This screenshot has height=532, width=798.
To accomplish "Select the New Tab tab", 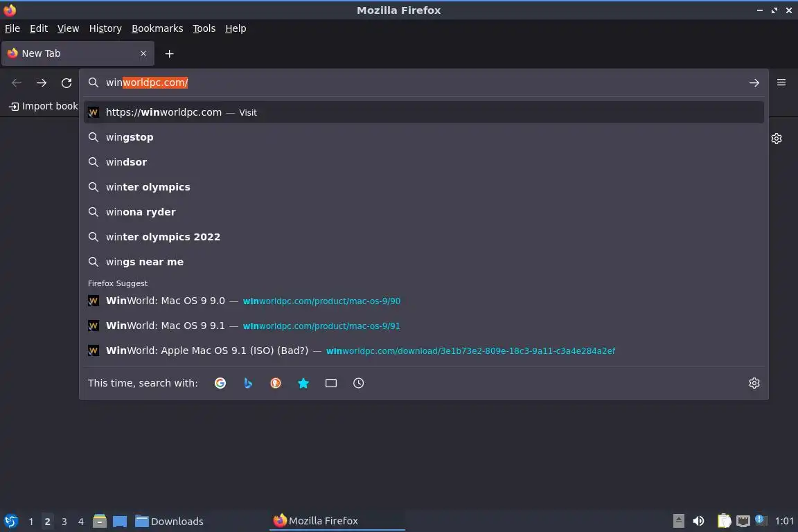I will [78, 53].
